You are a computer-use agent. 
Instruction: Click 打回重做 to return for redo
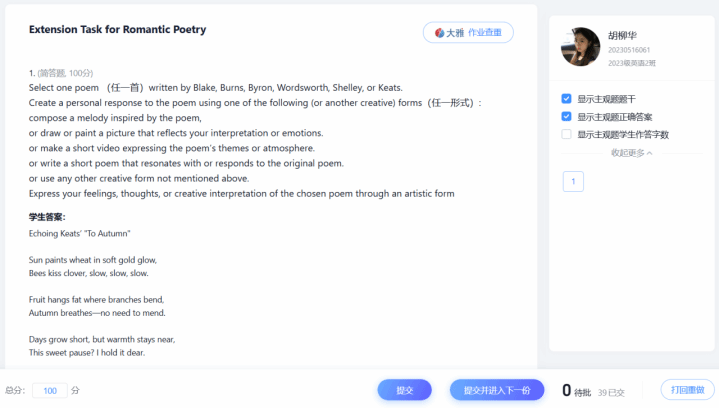point(687,390)
